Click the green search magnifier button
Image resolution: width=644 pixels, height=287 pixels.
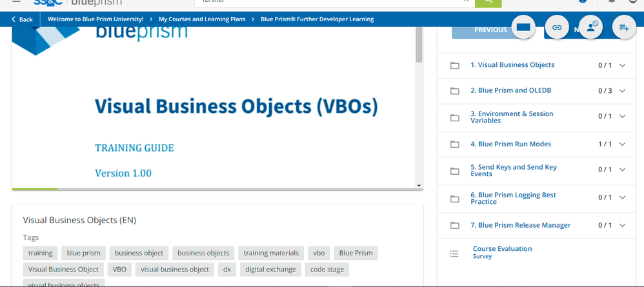[488, 3]
